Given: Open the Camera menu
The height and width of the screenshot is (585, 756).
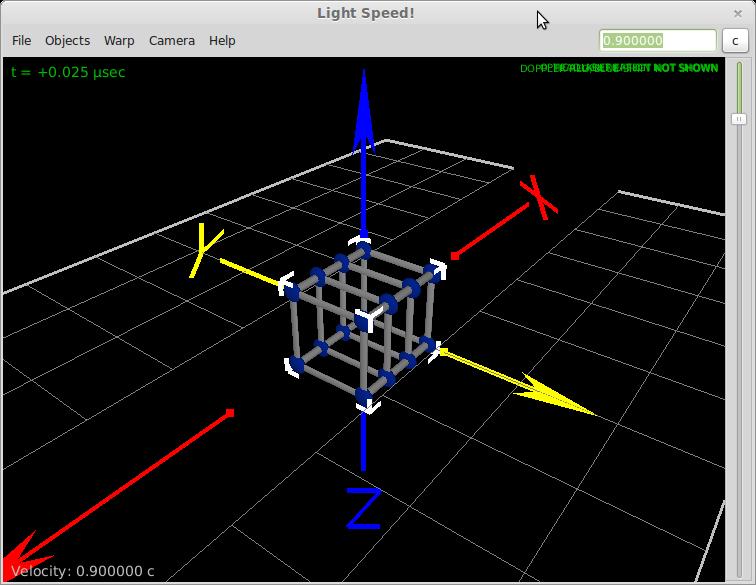Looking at the screenshot, I should pos(172,40).
